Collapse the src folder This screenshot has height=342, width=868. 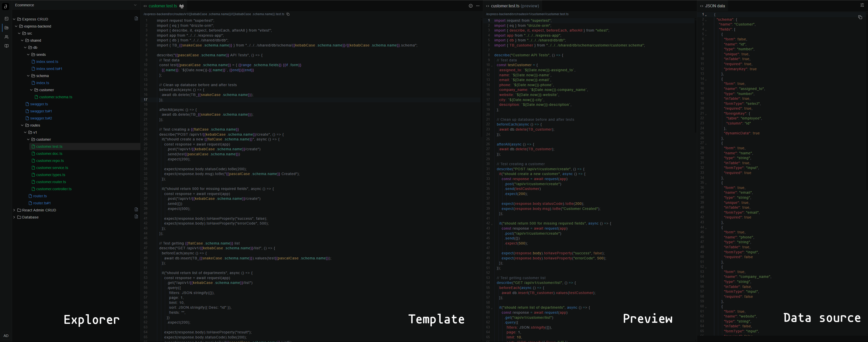coord(19,33)
